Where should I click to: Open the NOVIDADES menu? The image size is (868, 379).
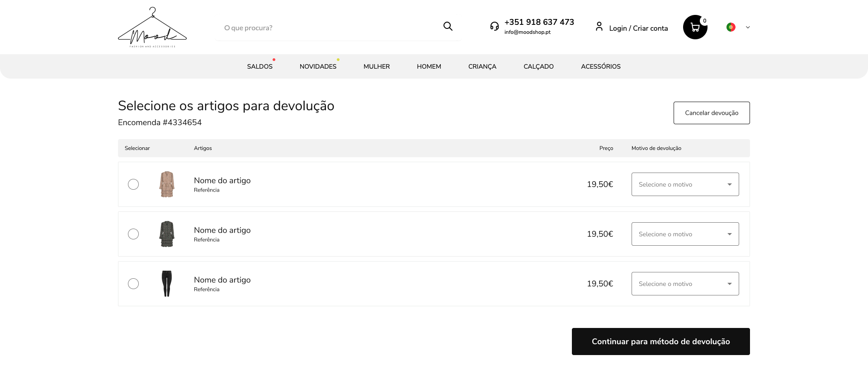[x=318, y=66]
